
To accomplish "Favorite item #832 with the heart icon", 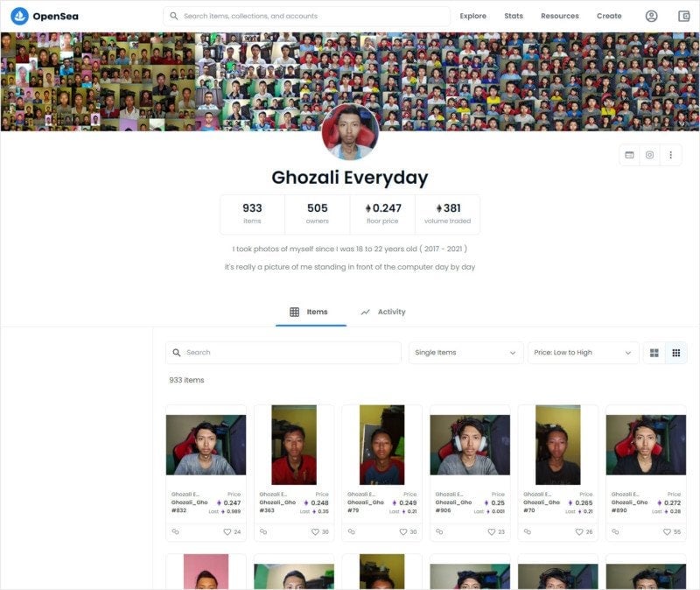I will click(x=227, y=531).
